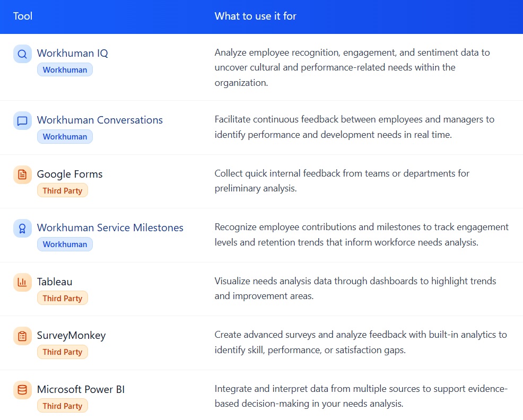The image size is (523, 420).
Task: Click the Third Party badge under Tableau
Action: 63,298
